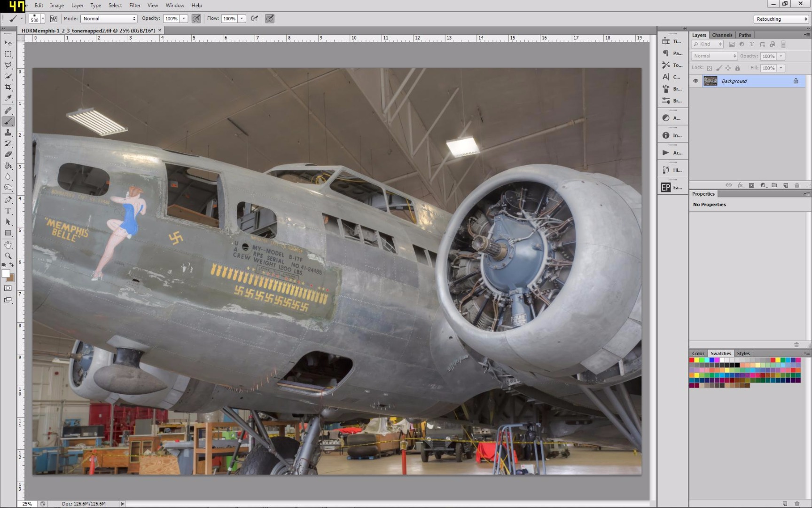Viewport: 812px width, 508px height.
Task: Select the Rectangle shape tool
Action: point(8,233)
